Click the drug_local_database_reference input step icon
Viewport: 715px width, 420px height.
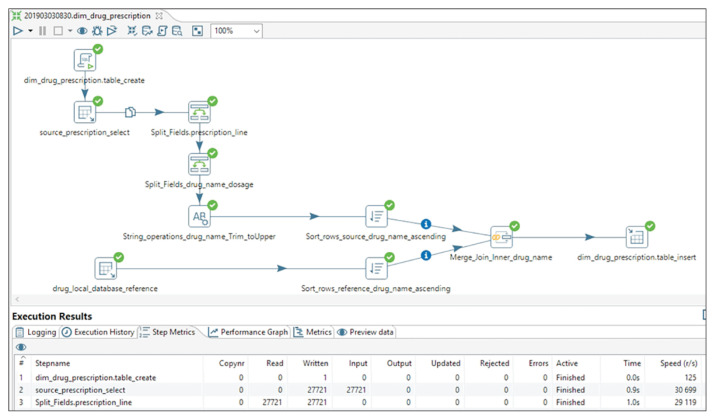(105, 268)
